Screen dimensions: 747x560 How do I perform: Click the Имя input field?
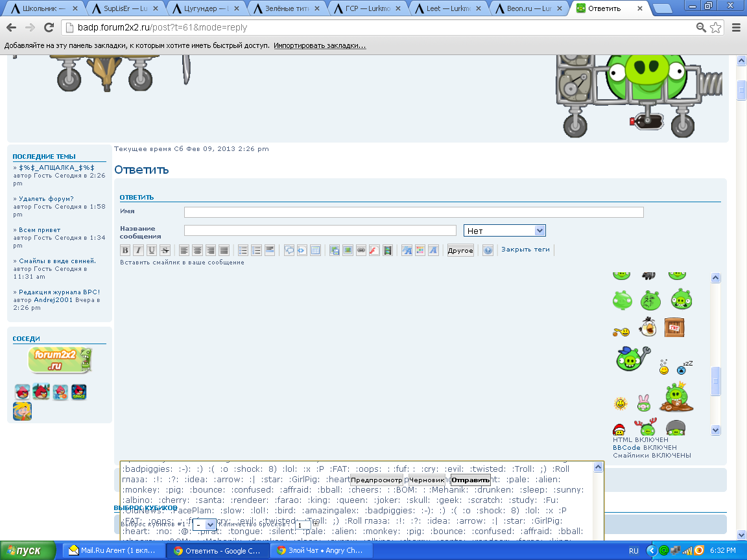tap(414, 212)
